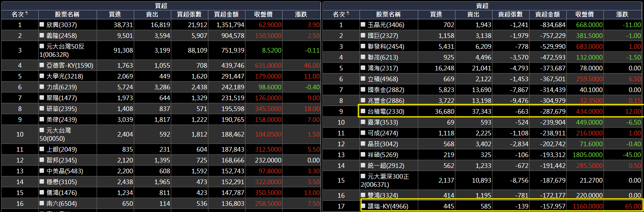Screen dimensions: 644x212
Task: Select checkbox for 台積電(2330)
Action: (363, 111)
